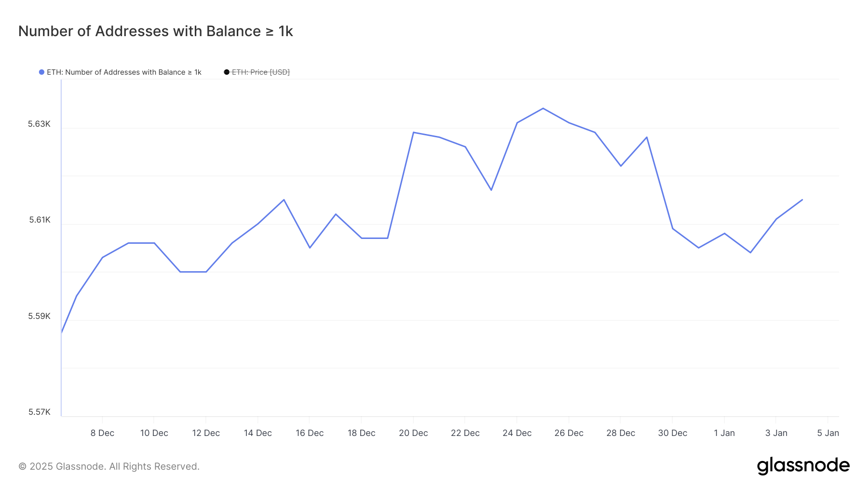Image resolution: width=868 pixels, height=488 pixels.
Task: Click the glassnode logo
Action: click(803, 466)
